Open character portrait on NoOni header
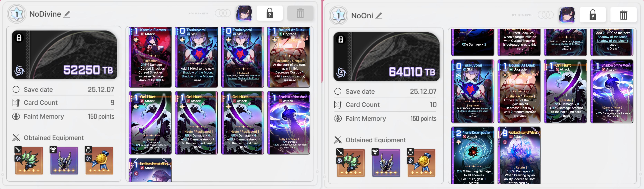This screenshot has height=189, width=644. coord(567,15)
